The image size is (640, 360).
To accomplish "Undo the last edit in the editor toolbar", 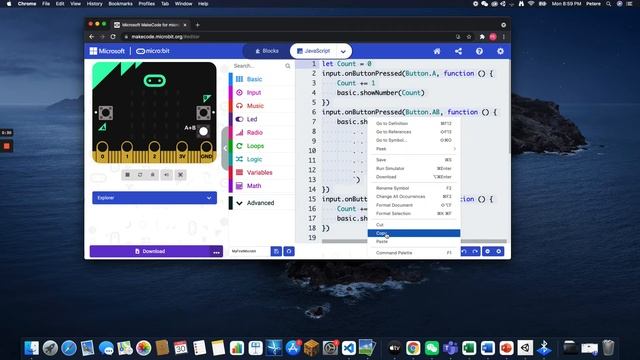I will [x=464, y=251].
